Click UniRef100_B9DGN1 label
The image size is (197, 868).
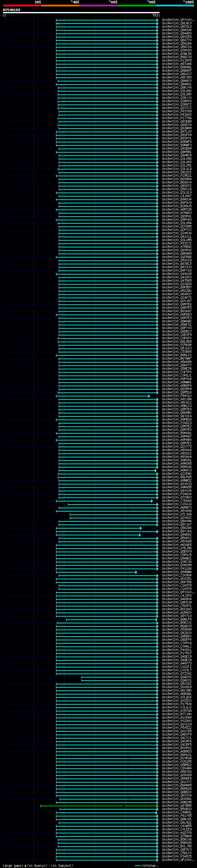(177, 67)
